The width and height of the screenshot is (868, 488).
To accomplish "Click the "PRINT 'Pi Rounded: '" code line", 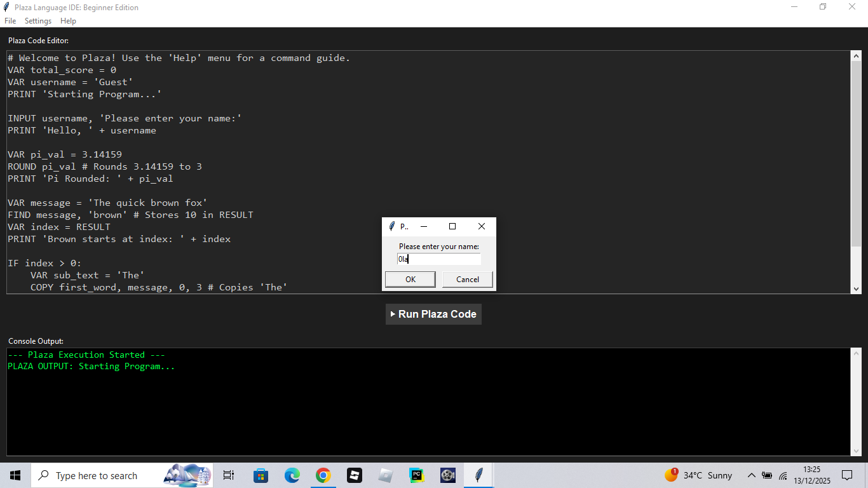I will point(90,179).
